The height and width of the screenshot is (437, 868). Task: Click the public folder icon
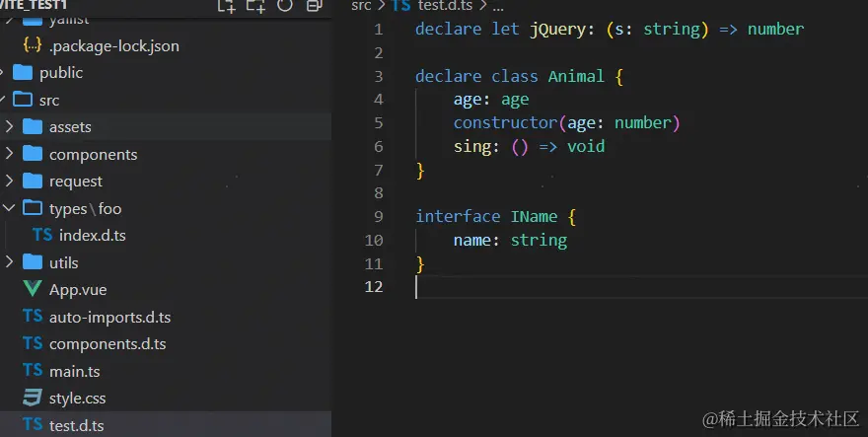click(22, 72)
